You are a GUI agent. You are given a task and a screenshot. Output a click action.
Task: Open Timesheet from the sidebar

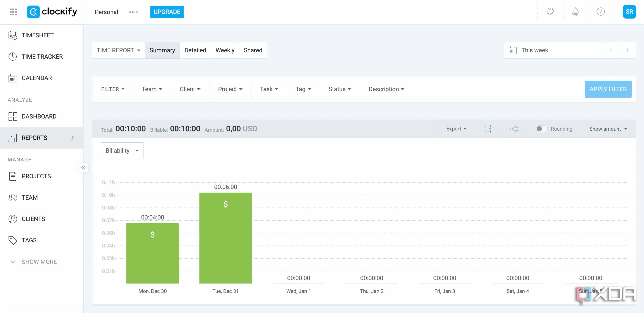point(41,35)
